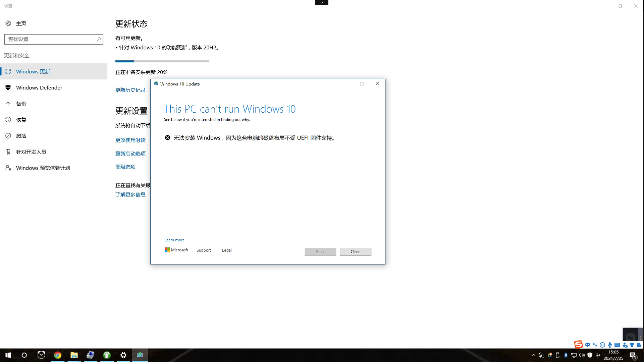Select Windows 更新 in sidebar

pyautogui.click(x=54, y=71)
